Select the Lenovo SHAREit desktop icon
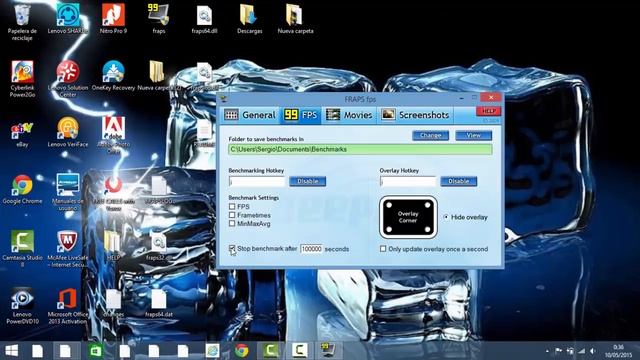This screenshot has width=640, height=360. pos(68,18)
